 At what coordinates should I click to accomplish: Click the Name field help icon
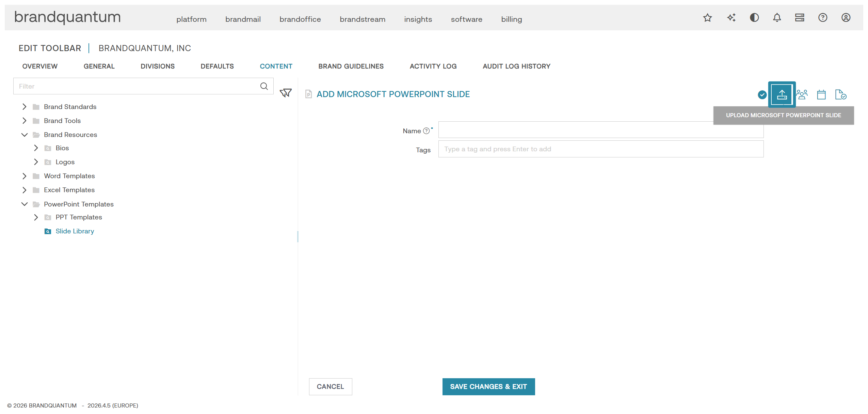426,131
